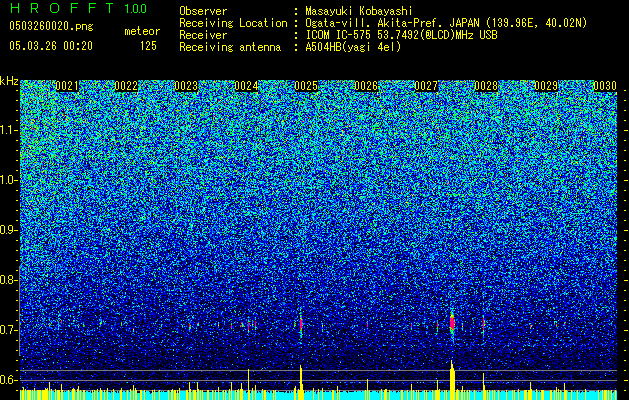Click time marker 0024
629x400 pixels.
pyautogui.click(x=246, y=86)
